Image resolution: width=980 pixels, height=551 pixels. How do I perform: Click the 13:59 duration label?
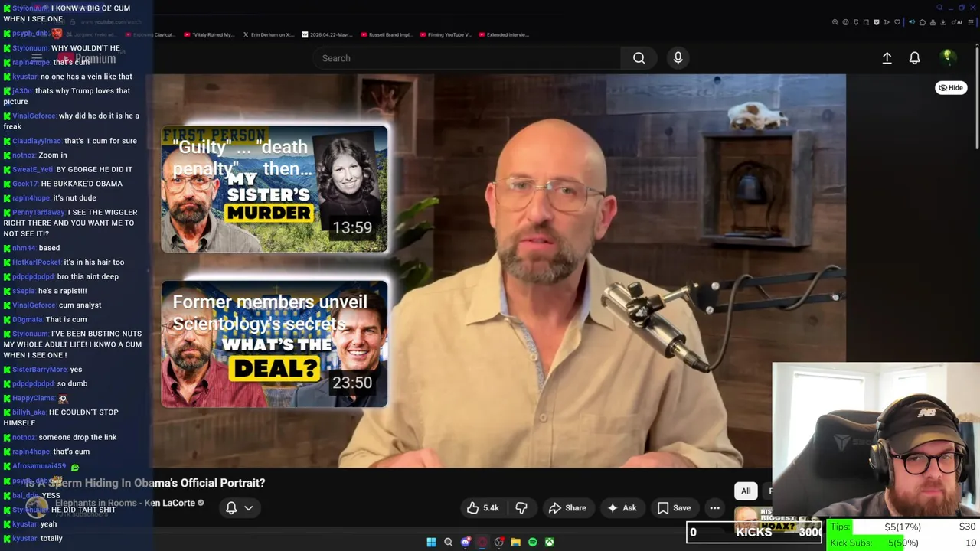352,227
